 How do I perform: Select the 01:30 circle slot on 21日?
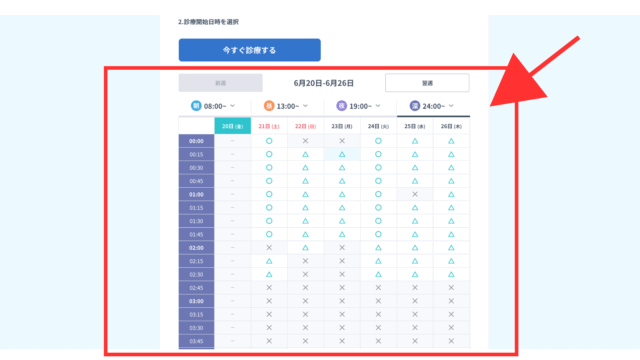(269, 221)
